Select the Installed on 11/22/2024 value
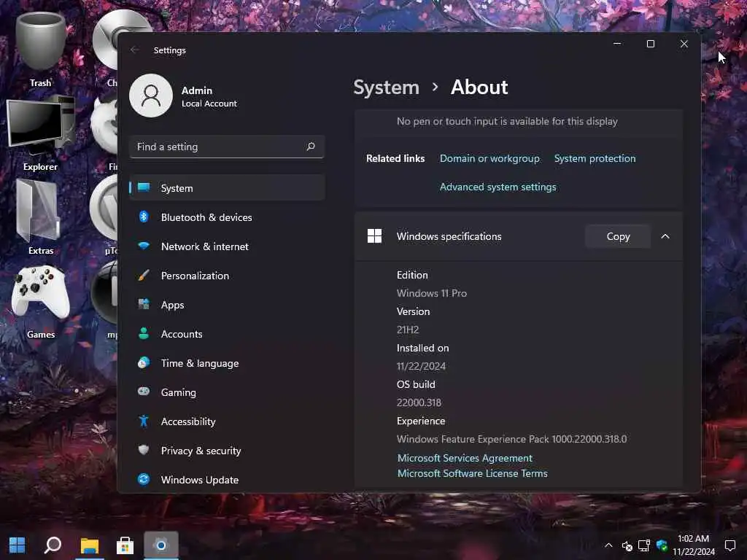The width and height of the screenshot is (747, 560). pos(421,366)
